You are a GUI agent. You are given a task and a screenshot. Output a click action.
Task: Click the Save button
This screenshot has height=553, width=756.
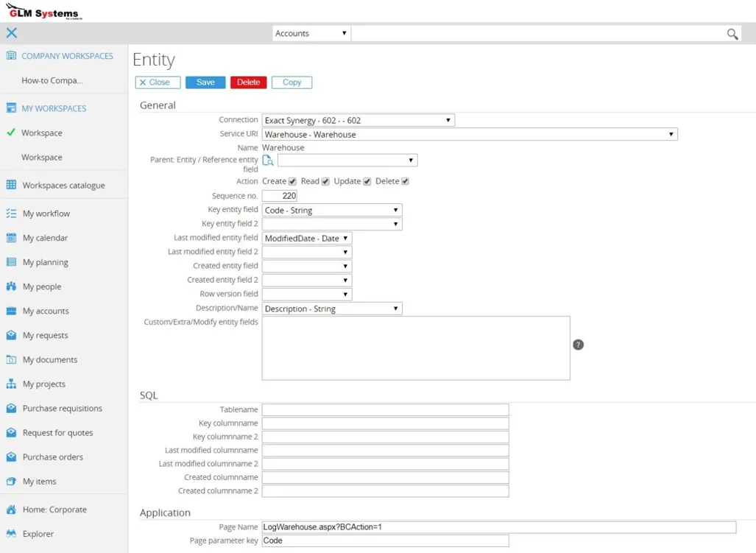tap(205, 82)
